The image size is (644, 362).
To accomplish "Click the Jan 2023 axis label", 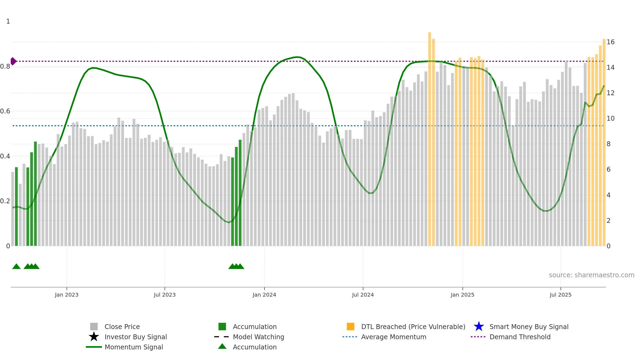I will [67, 295].
